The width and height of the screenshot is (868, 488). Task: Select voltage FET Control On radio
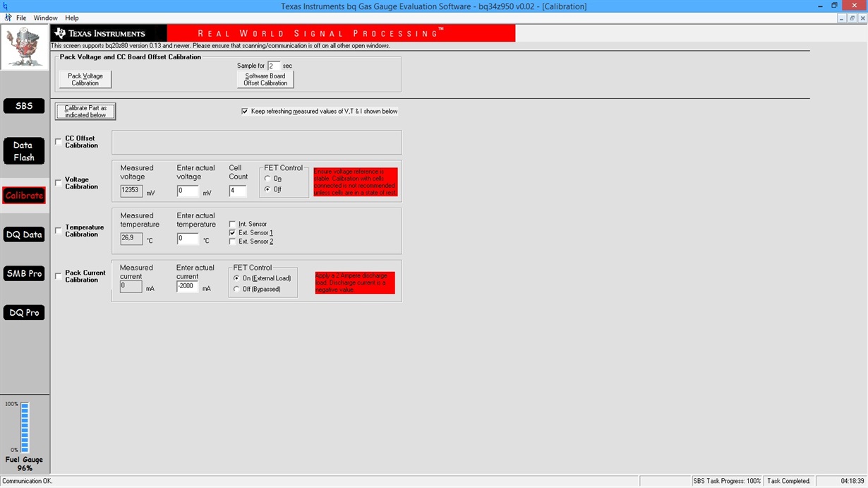267,179
